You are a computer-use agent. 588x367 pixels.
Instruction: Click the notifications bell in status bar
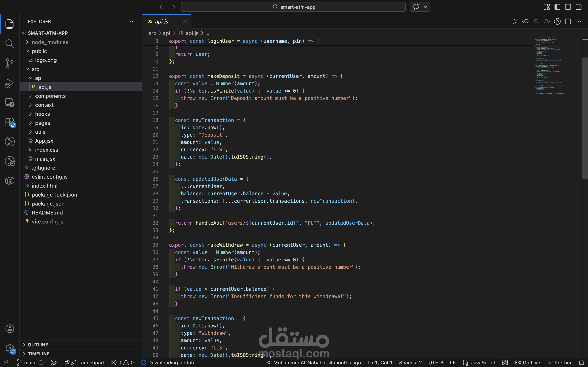pyautogui.click(x=581, y=363)
